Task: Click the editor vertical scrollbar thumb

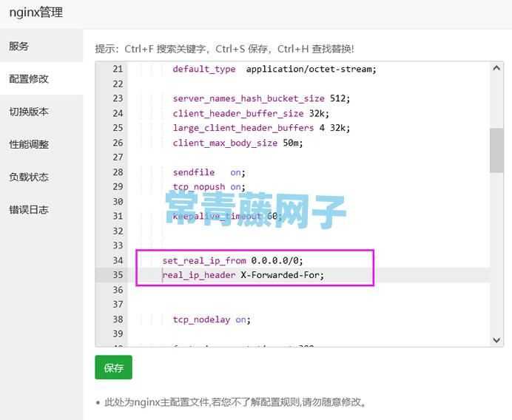Action: [496, 150]
